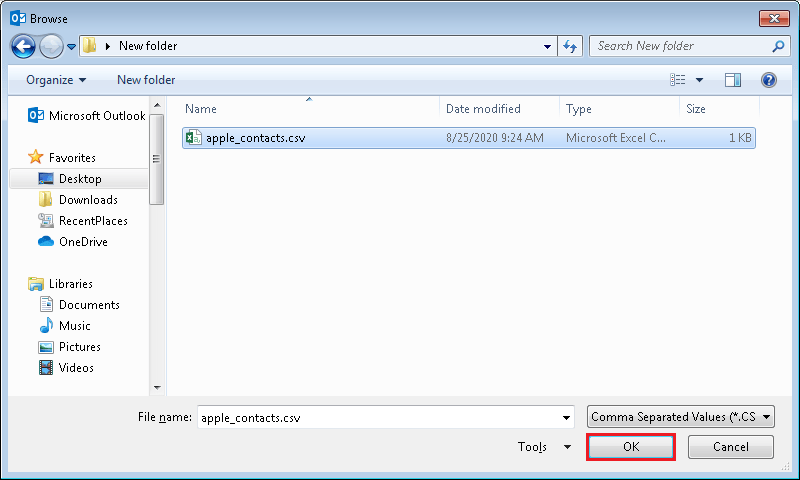The image size is (800, 480).
Task: Sort by the Name column header
Action: [201, 109]
